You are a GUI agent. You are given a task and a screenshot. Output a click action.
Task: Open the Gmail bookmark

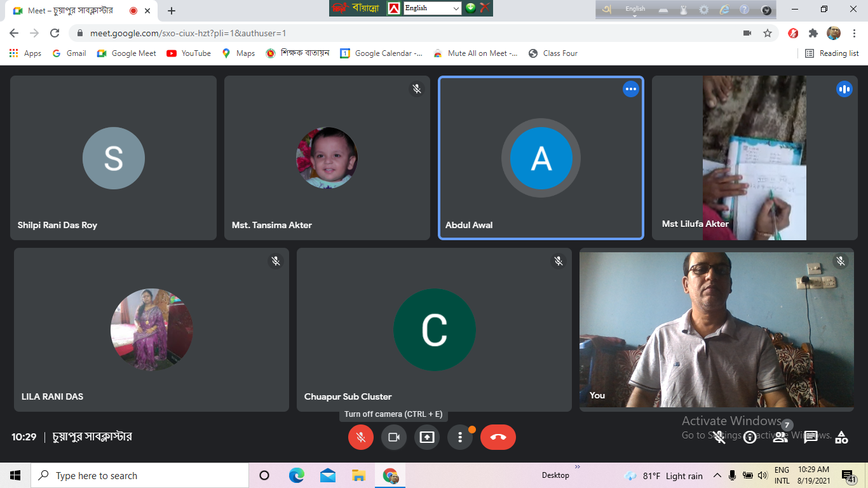point(69,53)
